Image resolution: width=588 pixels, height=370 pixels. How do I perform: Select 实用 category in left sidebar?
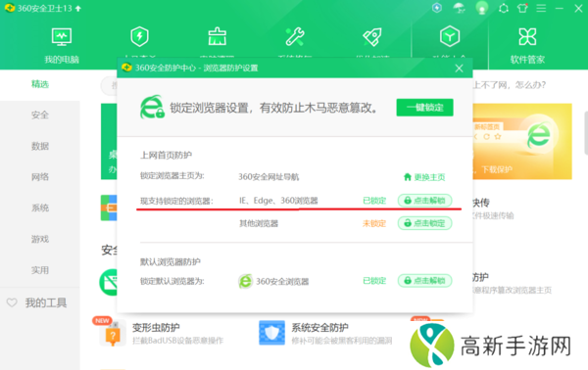pos(40,270)
